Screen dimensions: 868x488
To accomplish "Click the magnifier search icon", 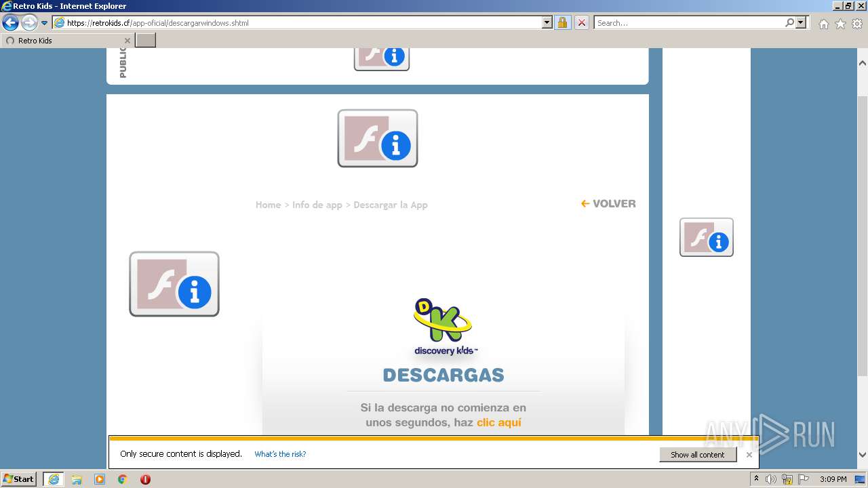I will pos(789,22).
